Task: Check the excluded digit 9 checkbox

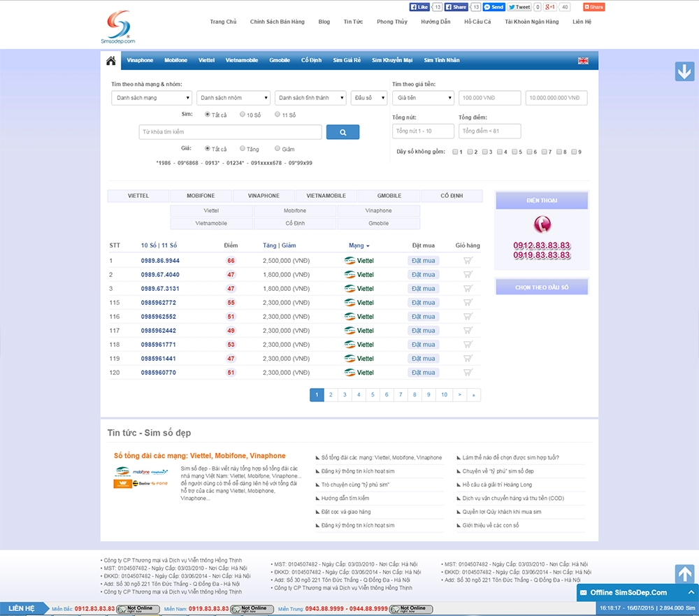Action: pos(574,152)
